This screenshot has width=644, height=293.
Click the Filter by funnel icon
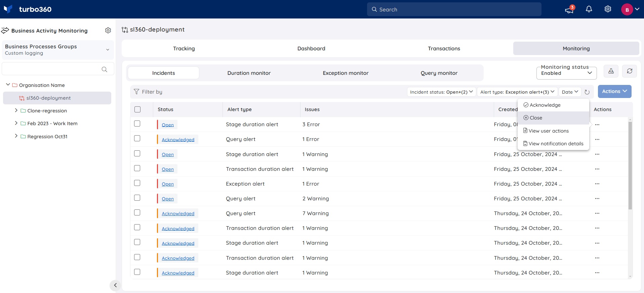(x=136, y=92)
